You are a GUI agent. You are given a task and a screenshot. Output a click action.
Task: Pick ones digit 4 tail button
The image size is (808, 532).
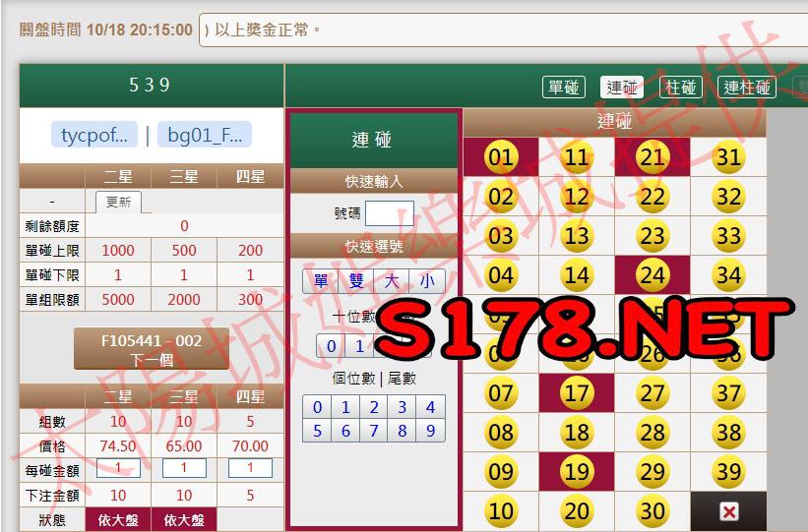431,407
